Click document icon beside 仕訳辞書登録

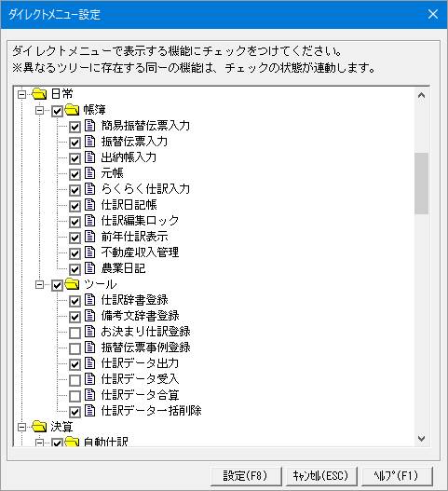point(89,300)
